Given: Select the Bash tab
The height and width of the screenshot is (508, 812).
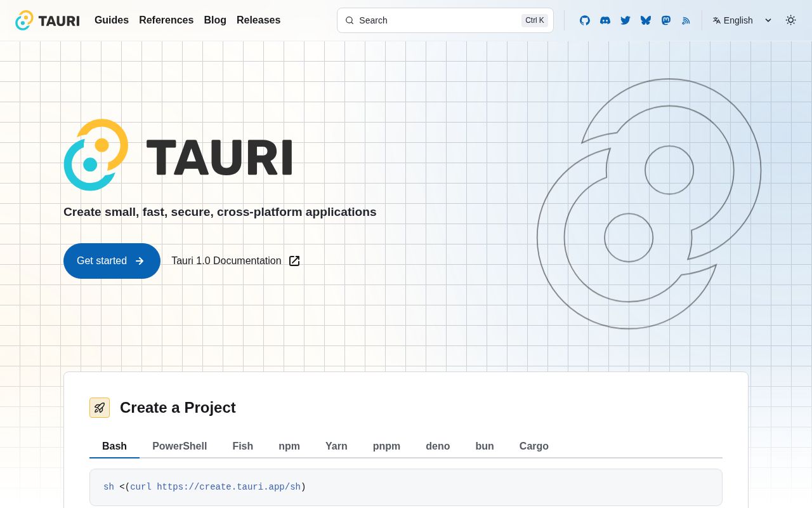Looking at the screenshot, I should coord(114,446).
